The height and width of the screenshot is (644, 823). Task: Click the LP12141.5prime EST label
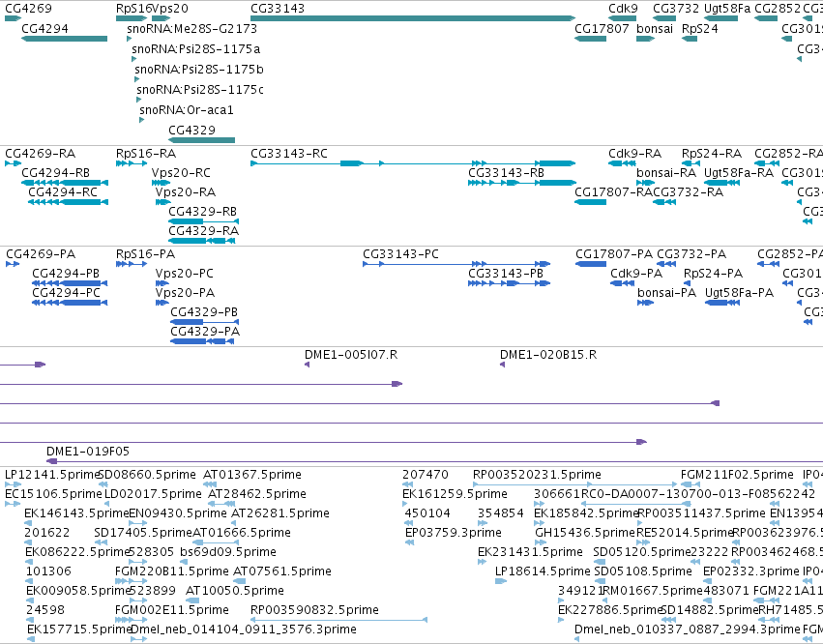point(52,475)
